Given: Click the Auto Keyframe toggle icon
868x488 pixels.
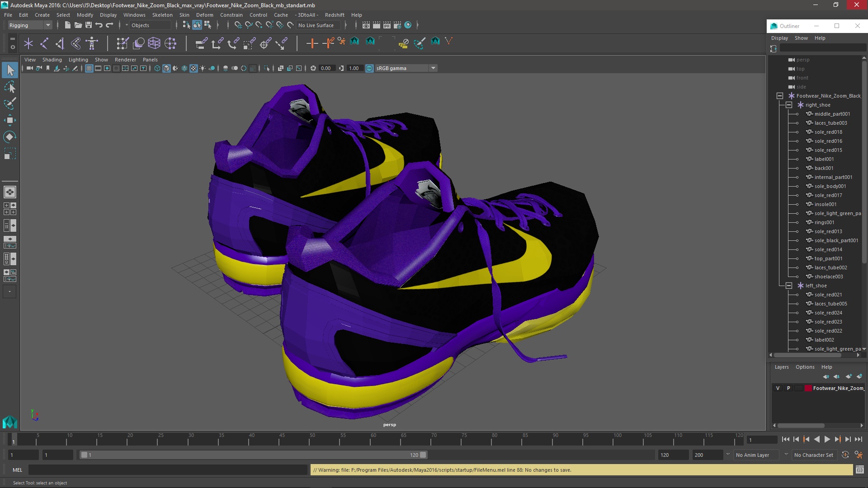Looking at the screenshot, I should (x=845, y=455).
